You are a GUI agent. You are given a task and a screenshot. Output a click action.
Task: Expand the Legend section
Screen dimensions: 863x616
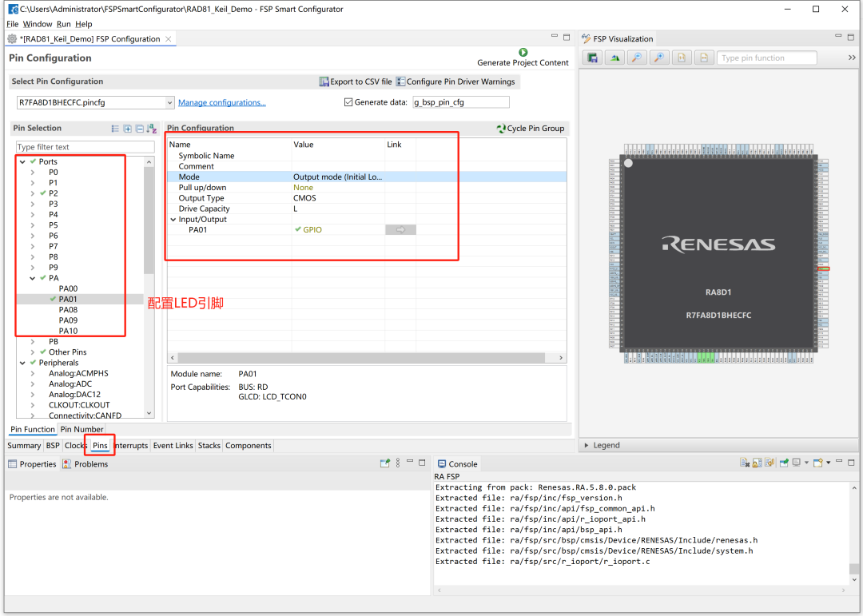click(x=587, y=445)
